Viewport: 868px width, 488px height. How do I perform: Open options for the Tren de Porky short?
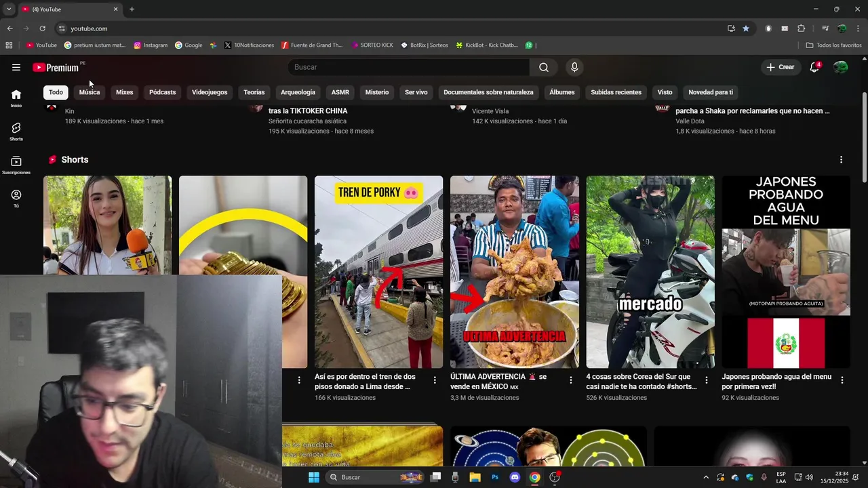(435, 380)
